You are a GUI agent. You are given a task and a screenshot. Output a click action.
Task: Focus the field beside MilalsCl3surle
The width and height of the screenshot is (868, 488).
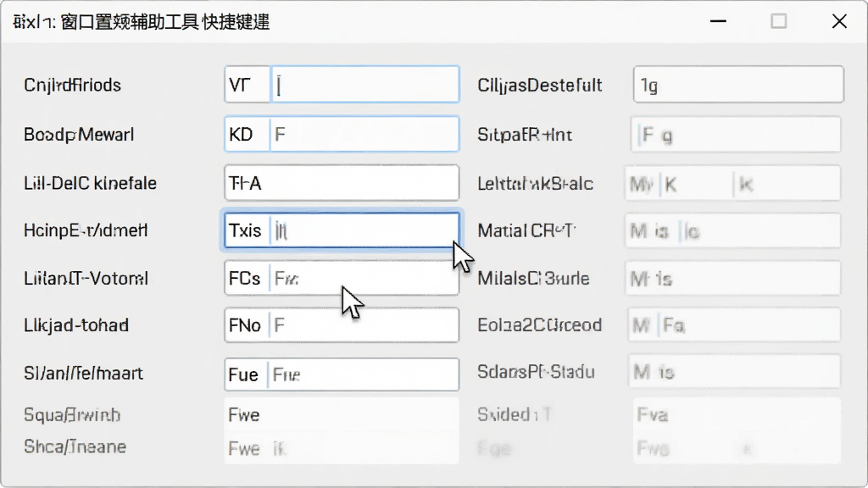click(x=733, y=278)
